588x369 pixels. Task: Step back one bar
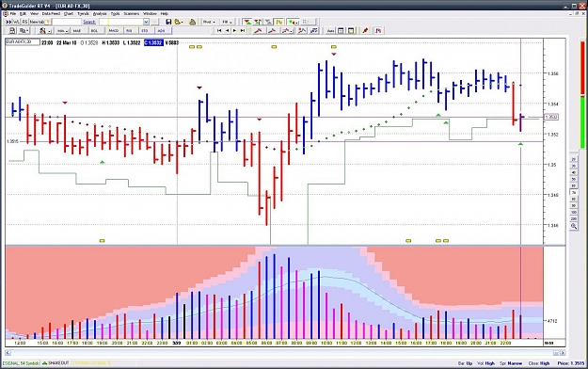(228, 30)
